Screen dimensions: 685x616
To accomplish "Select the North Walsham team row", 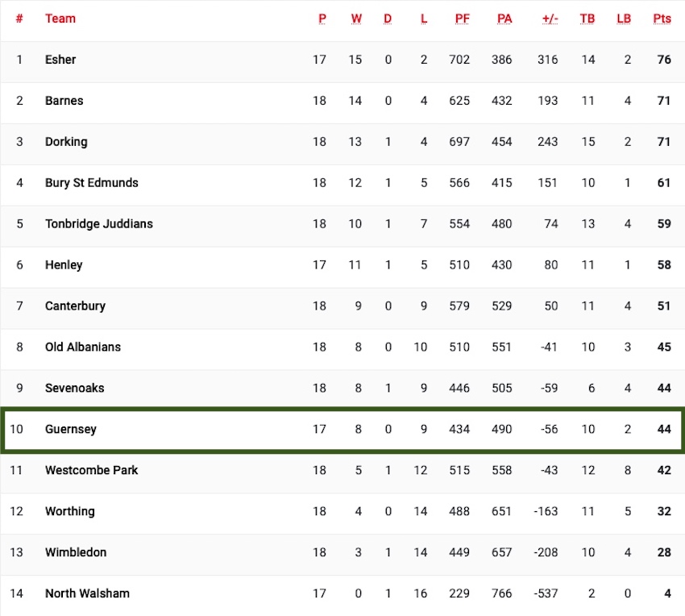I will pyautogui.click(x=342, y=593).
